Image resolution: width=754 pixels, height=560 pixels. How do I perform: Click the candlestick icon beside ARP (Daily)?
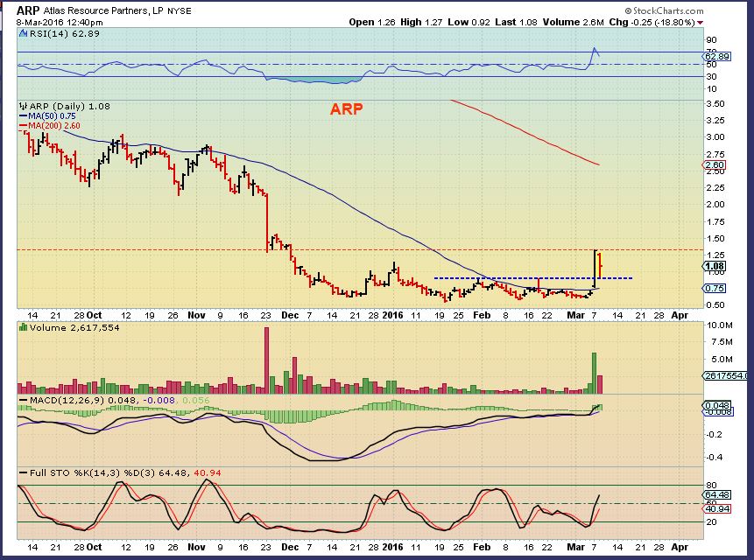pos(23,106)
